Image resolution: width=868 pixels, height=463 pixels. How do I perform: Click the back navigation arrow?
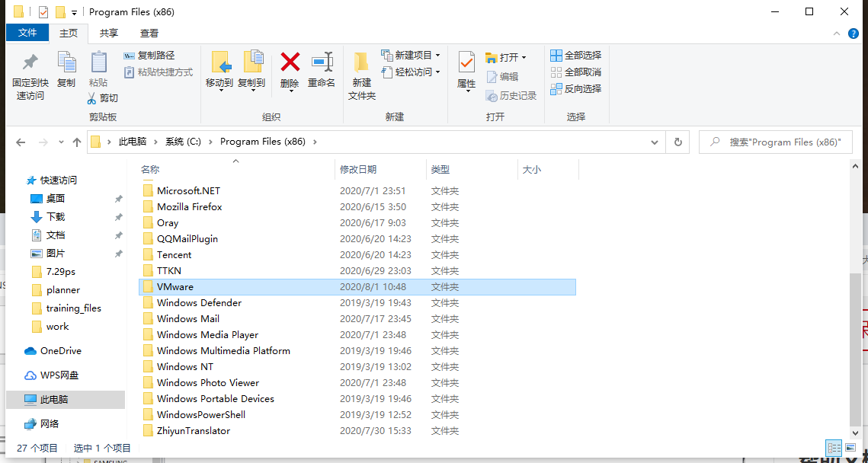21,142
